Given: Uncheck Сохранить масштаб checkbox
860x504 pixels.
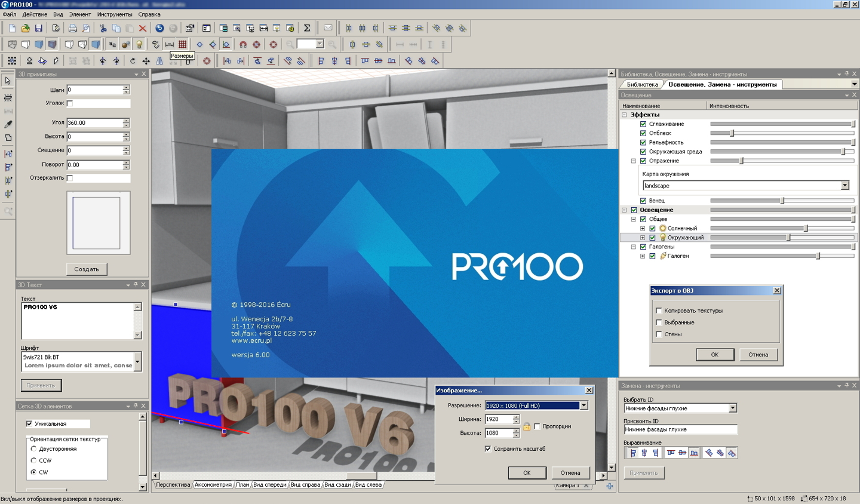Looking at the screenshot, I should 488,448.
